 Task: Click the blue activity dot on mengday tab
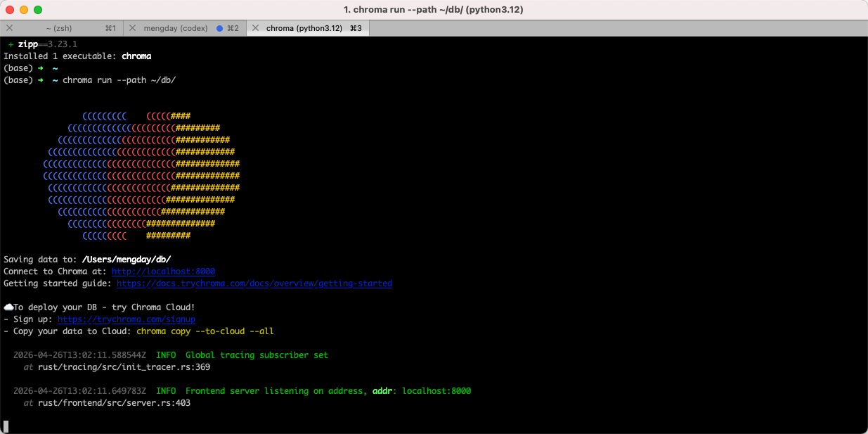(x=220, y=28)
